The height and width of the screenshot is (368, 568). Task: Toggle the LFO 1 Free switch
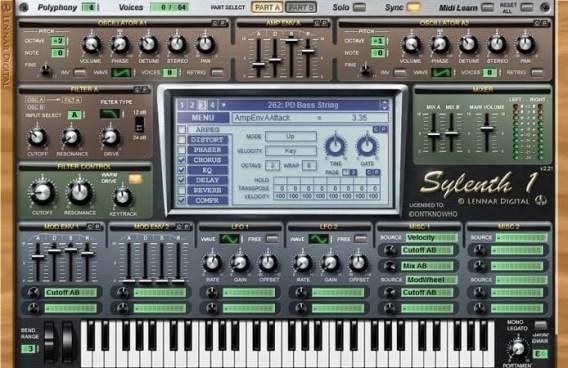[x=272, y=239]
